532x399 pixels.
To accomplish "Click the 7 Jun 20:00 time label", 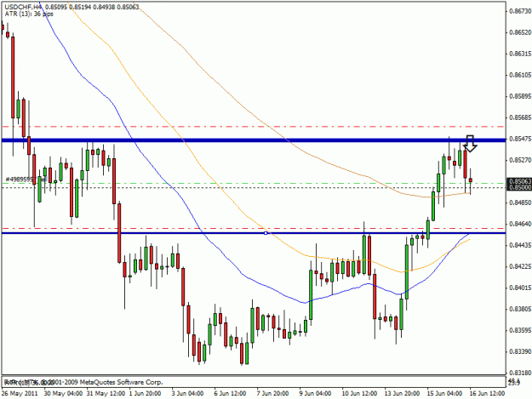I will click(272, 393).
